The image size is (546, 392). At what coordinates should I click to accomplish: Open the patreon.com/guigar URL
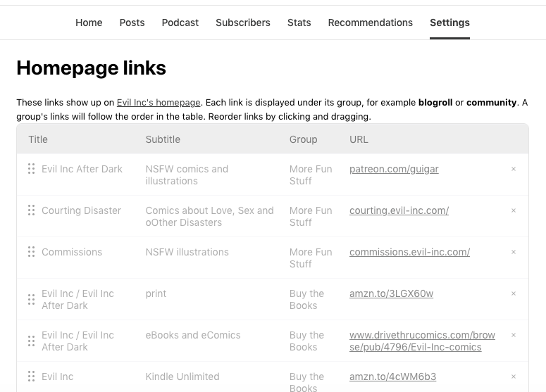coord(394,169)
